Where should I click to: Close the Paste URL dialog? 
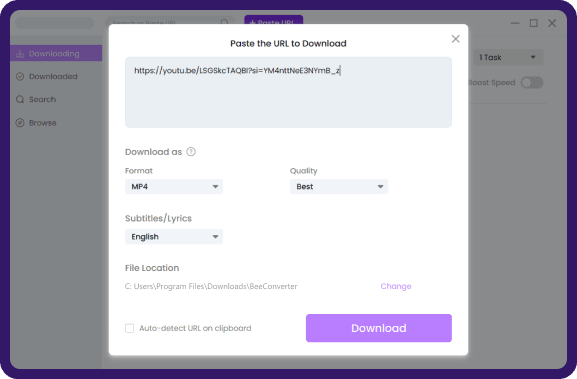point(456,39)
